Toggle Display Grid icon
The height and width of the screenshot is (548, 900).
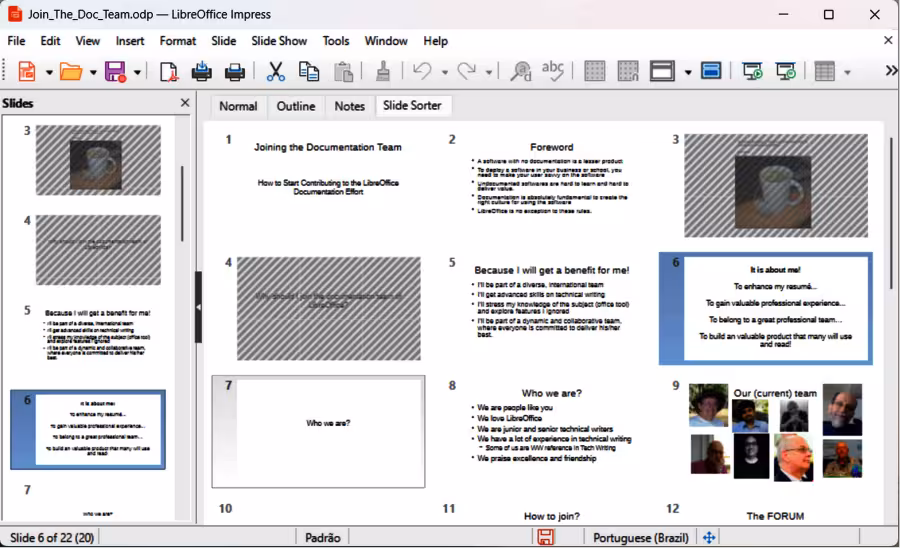click(x=595, y=72)
